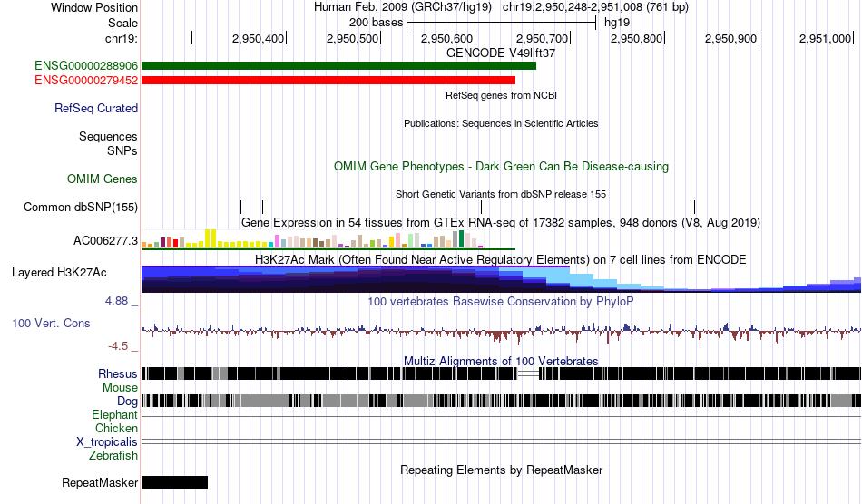Click the Dog alignment track bar

(501, 401)
